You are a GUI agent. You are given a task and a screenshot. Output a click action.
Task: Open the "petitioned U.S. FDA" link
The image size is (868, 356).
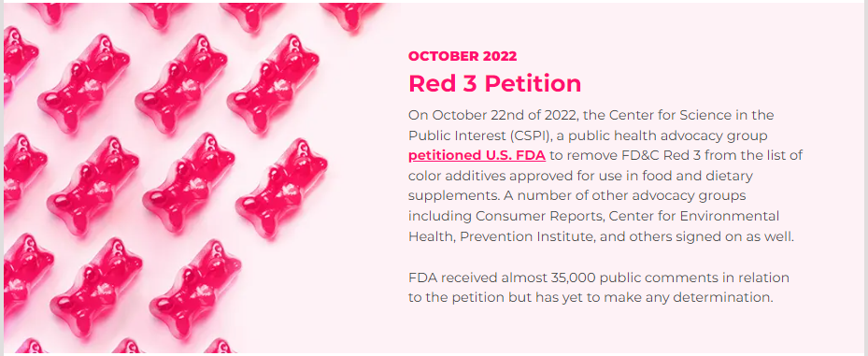(x=477, y=156)
